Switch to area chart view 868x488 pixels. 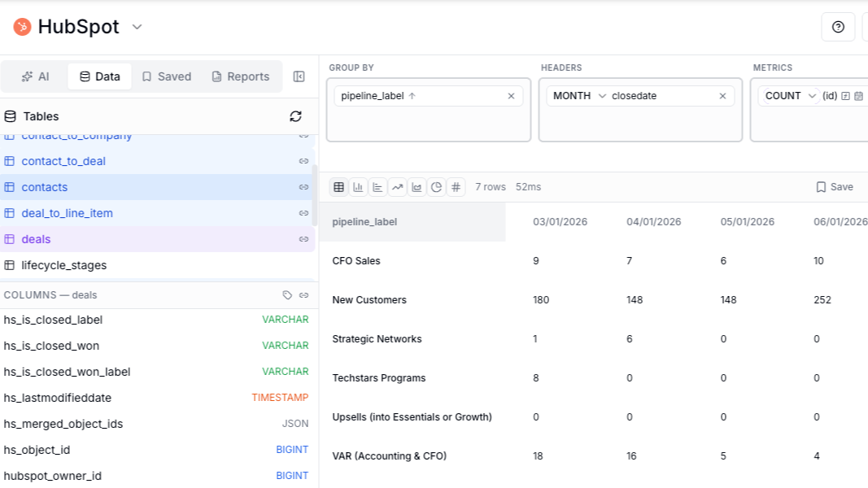417,187
